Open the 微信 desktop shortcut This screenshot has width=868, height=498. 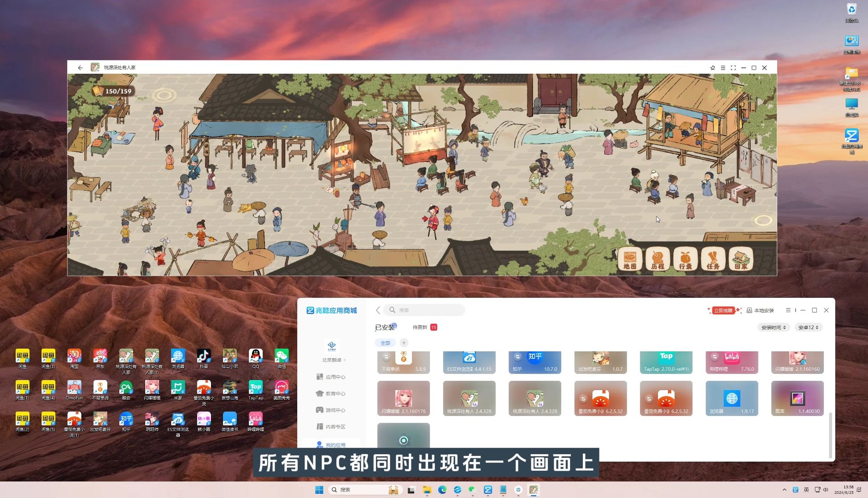pyautogui.click(x=282, y=359)
